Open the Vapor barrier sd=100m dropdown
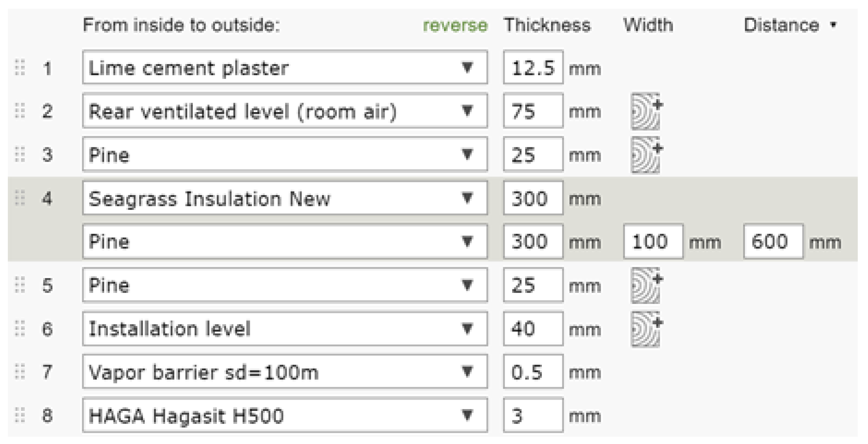868x444 pixels. point(285,372)
